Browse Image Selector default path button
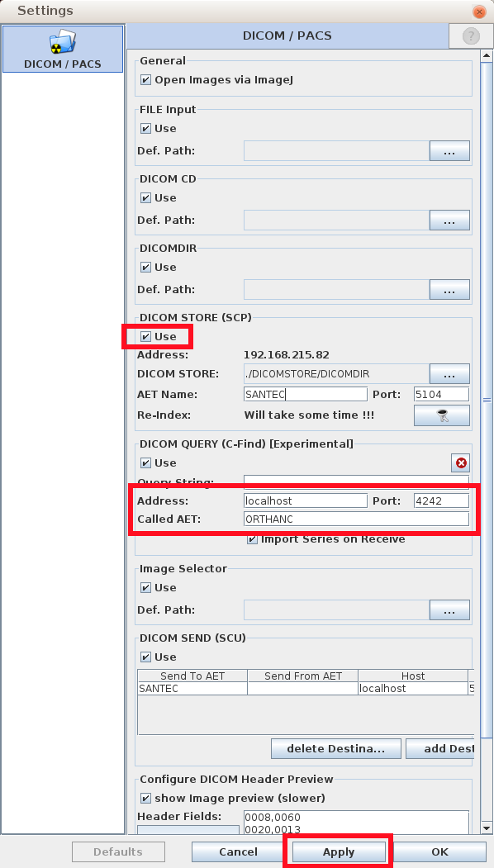The height and width of the screenshot is (868, 494). pos(449,610)
